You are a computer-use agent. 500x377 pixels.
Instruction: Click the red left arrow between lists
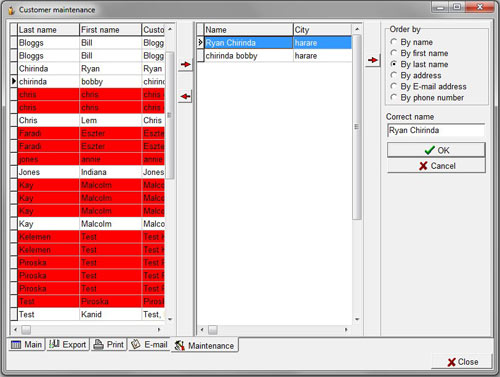click(185, 96)
